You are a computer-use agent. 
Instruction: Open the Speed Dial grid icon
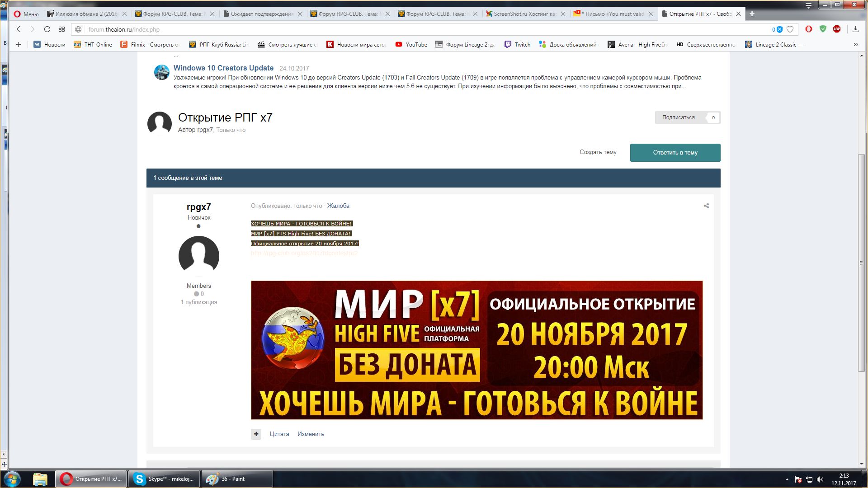61,29
